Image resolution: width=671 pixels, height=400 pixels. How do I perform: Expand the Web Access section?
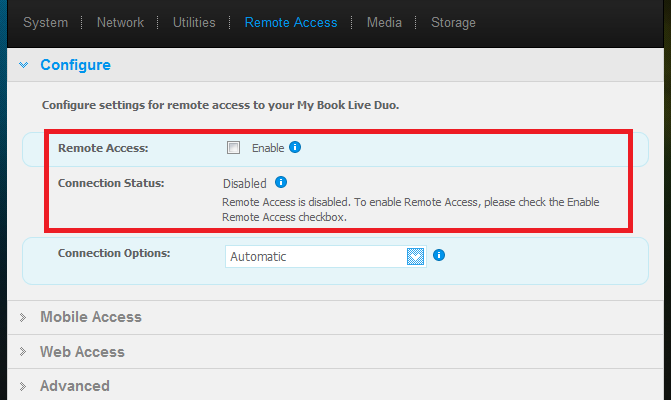click(x=82, y=352)
